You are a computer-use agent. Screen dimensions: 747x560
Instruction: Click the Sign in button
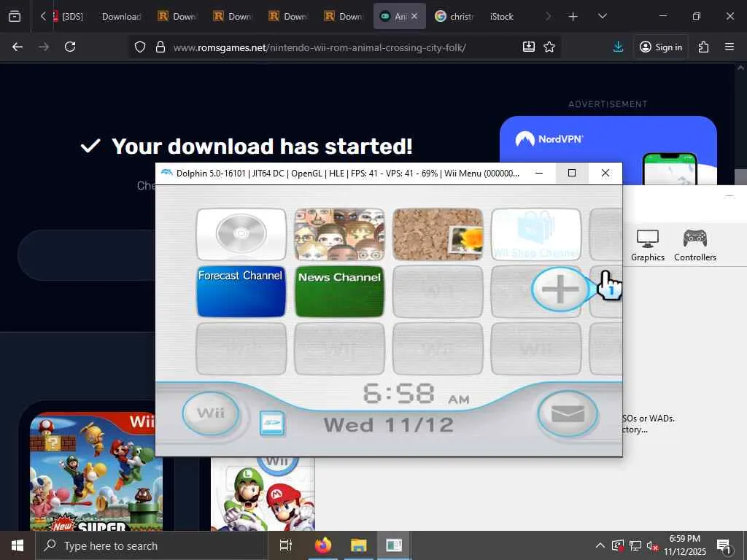pos(661,47)
